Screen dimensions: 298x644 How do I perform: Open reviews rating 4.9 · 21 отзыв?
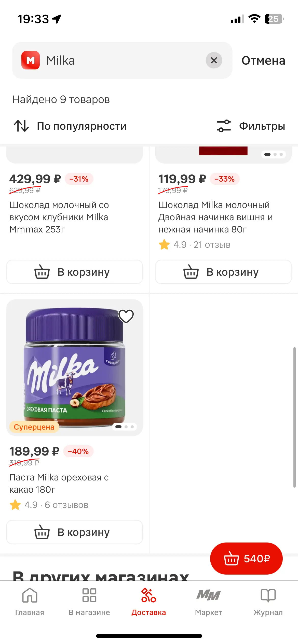(x=195, y=245)
